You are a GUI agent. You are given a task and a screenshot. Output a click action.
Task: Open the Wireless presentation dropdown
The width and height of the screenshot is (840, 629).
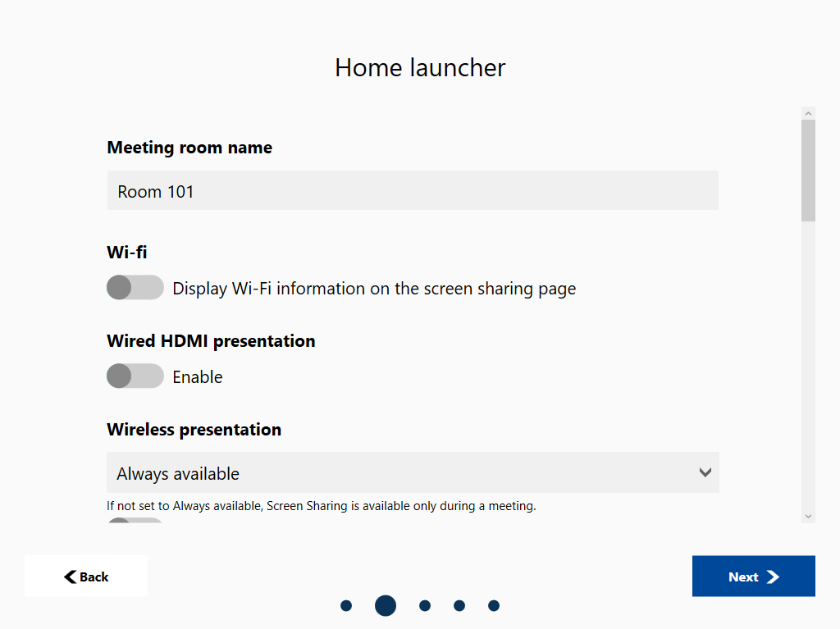tap(413, 473)
